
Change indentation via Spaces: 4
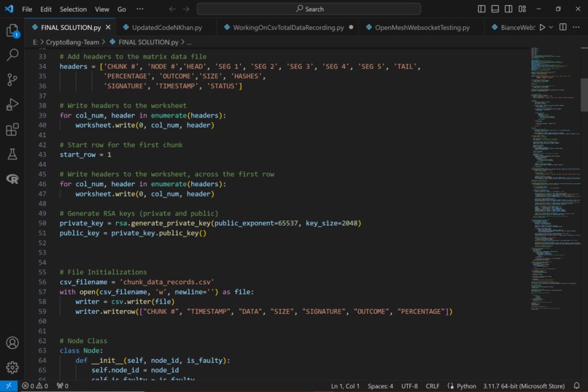pyautogui.click(x=380, y=385)
